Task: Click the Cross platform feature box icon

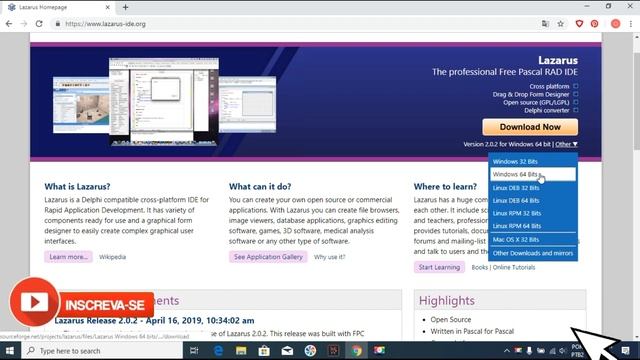Action: coord(576,86)
